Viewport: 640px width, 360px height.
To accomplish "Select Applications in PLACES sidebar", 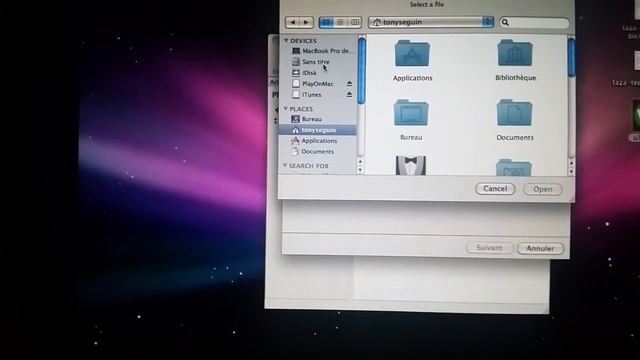I will tap(314, 141).
